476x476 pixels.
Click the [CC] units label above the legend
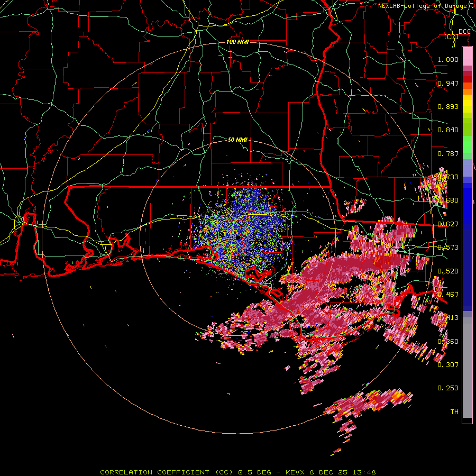coord(451,37)
